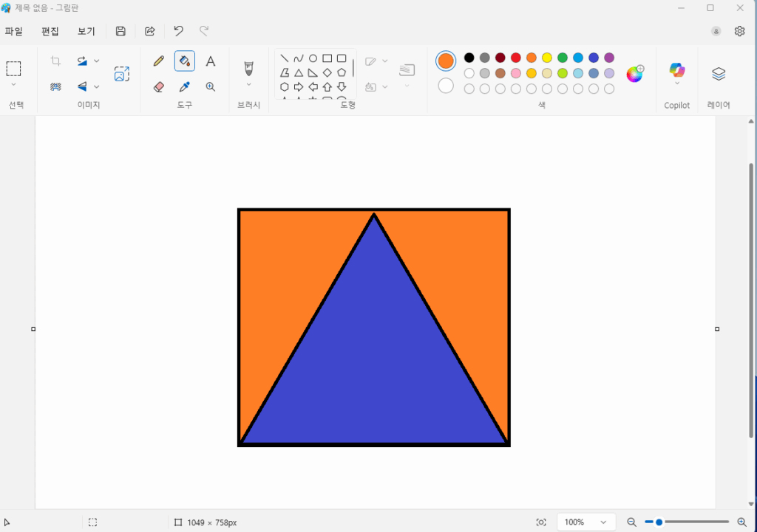The height and width of the screenshot is (532, 757).
Task: Click the zoom in plus button
Action: click(x=741, y=522)
